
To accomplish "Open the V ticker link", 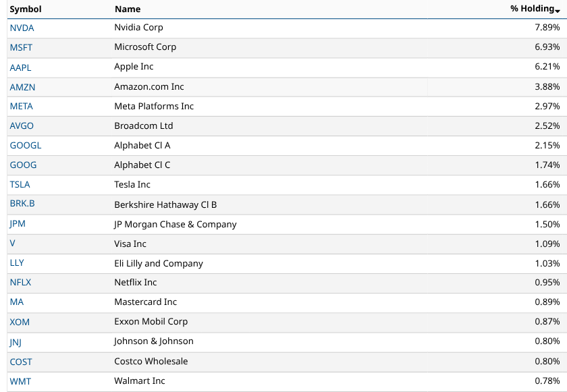I will 13,243.
